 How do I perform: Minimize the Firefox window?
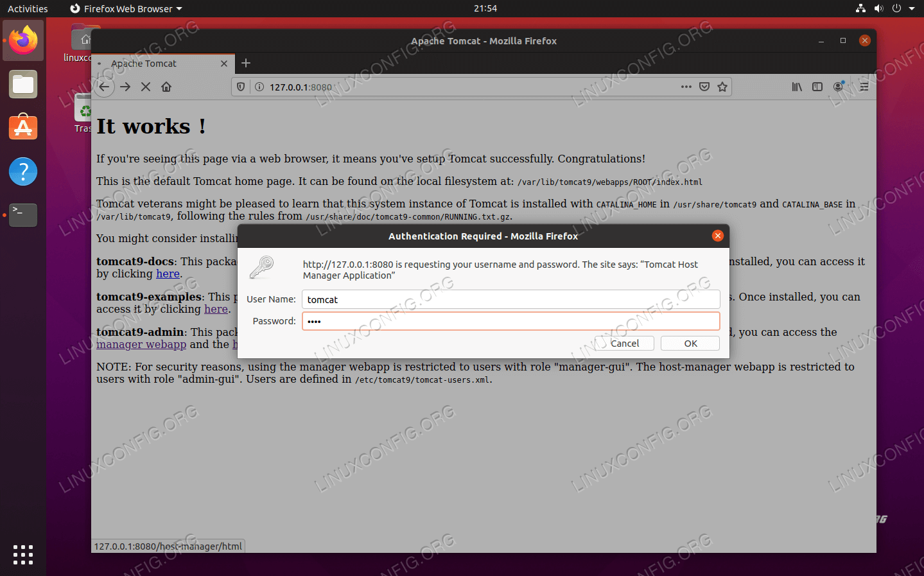click(x=821, y=40)
